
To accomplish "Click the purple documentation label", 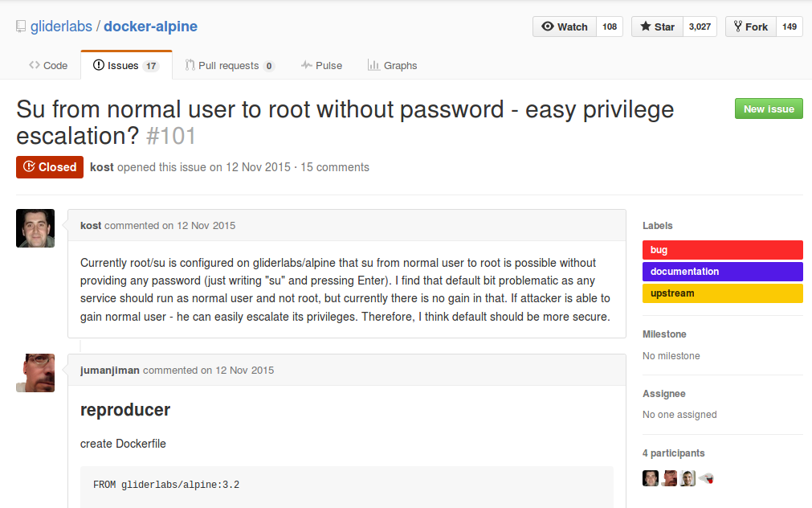I will click(722, 272).
